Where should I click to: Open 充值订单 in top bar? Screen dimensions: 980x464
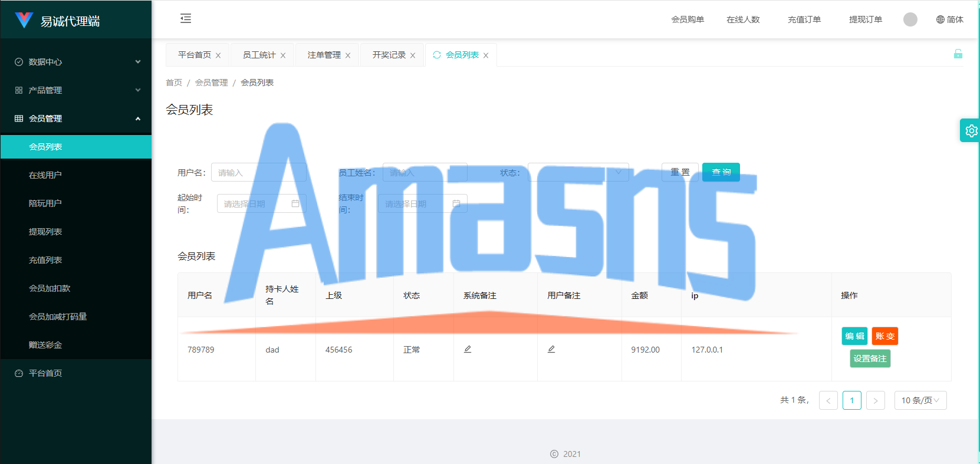click(804, 19)
